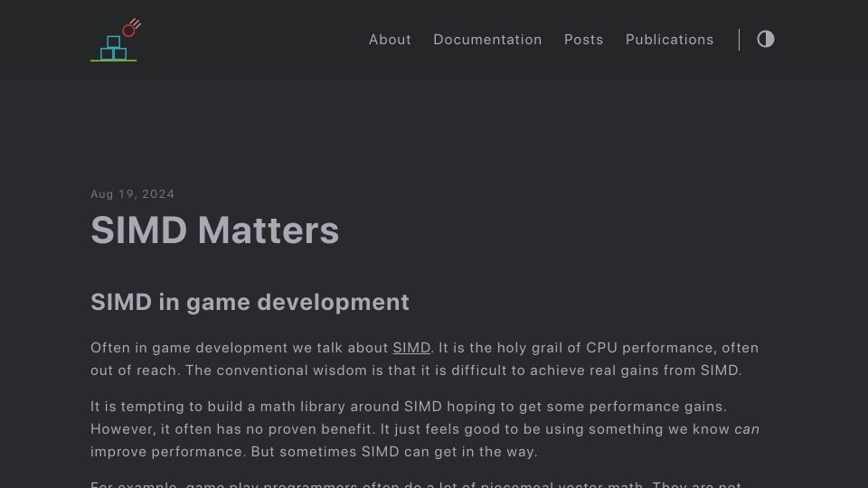Follow the SIMD hyperlink in the paragraph
Viewport: 868px width, 488px height.
(x=411, y=348)
